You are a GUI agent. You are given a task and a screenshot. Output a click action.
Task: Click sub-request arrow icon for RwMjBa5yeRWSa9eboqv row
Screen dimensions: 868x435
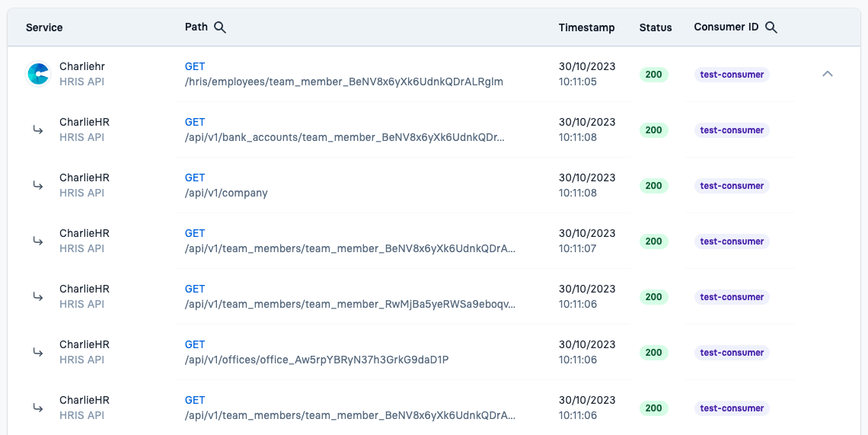click(37, 296)
